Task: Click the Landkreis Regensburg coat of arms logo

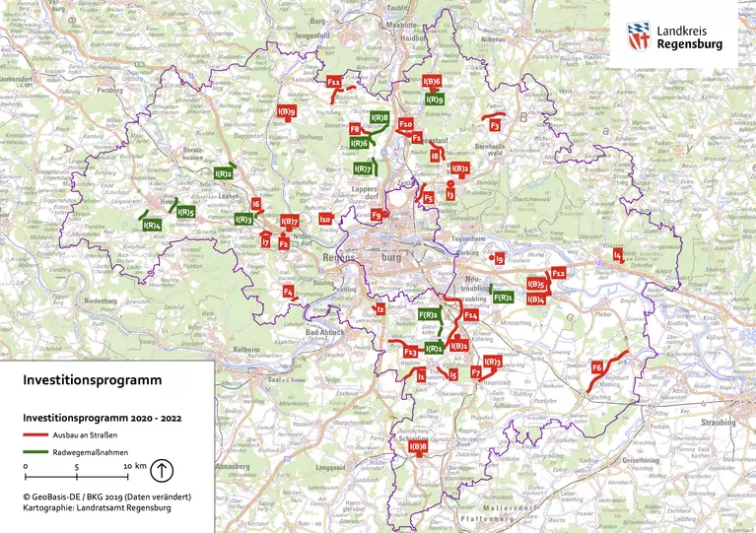Action: click(639, 36)
